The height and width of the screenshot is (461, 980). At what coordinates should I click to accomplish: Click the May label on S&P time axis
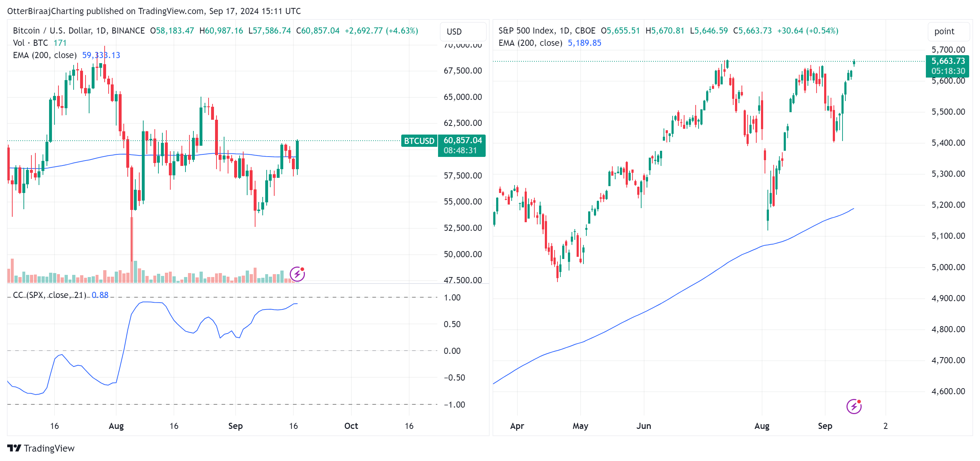click(580, 426)
